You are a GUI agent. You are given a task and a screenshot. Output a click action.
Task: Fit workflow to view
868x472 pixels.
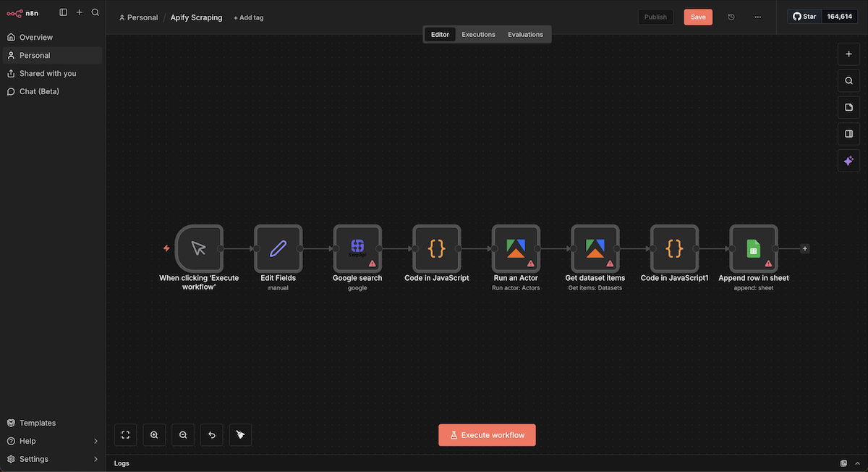pyautogui.click(x=125, y=435)
